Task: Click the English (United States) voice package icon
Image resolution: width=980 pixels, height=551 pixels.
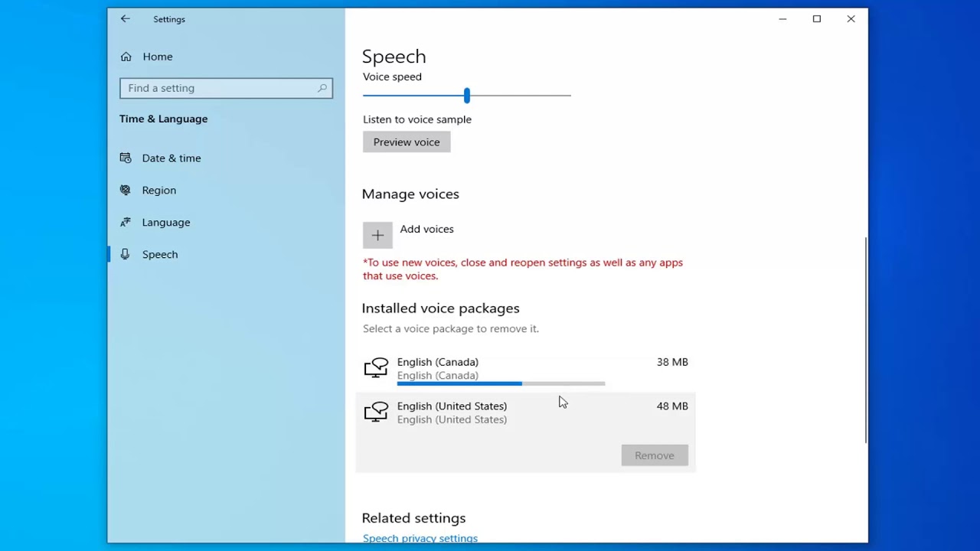Action: point(376,412)
